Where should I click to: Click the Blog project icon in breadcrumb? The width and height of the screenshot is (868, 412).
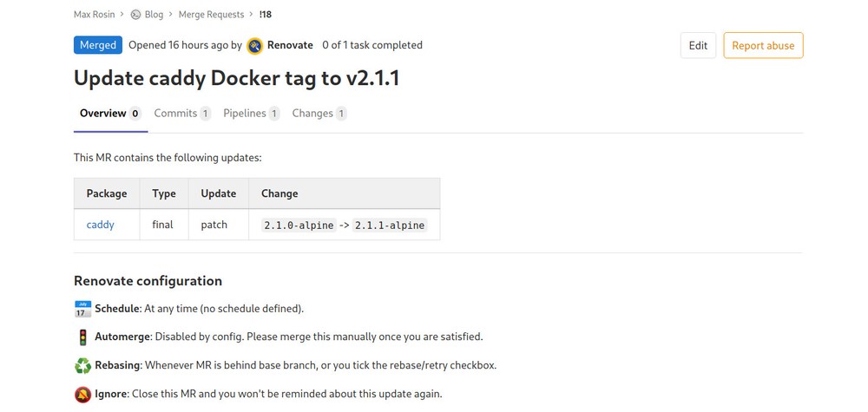point(135,14)
